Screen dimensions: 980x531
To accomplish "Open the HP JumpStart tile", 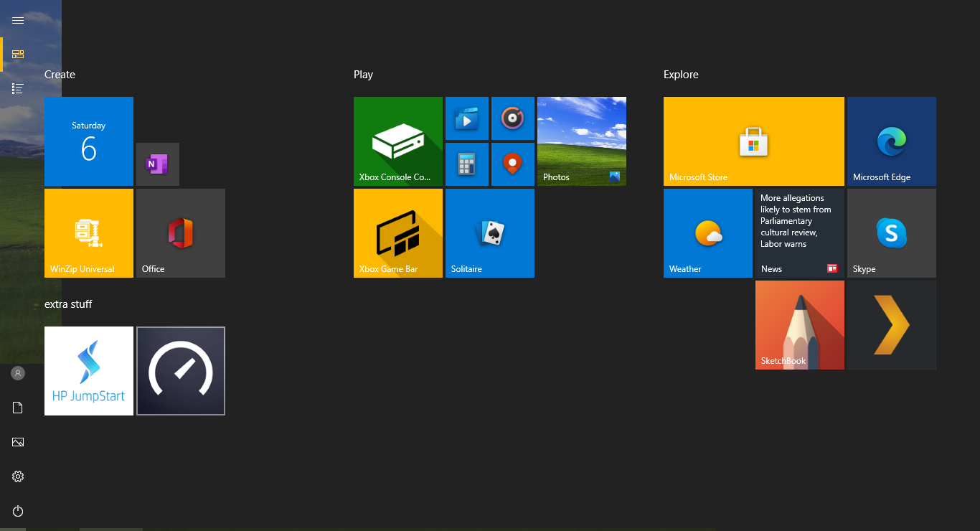I will (89, 371).
